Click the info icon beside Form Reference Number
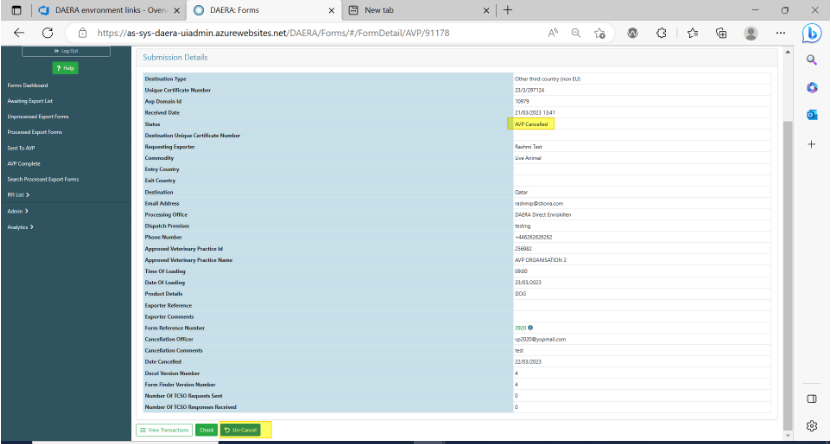Screen dimensions: 831x444 [x=530, y=327]
